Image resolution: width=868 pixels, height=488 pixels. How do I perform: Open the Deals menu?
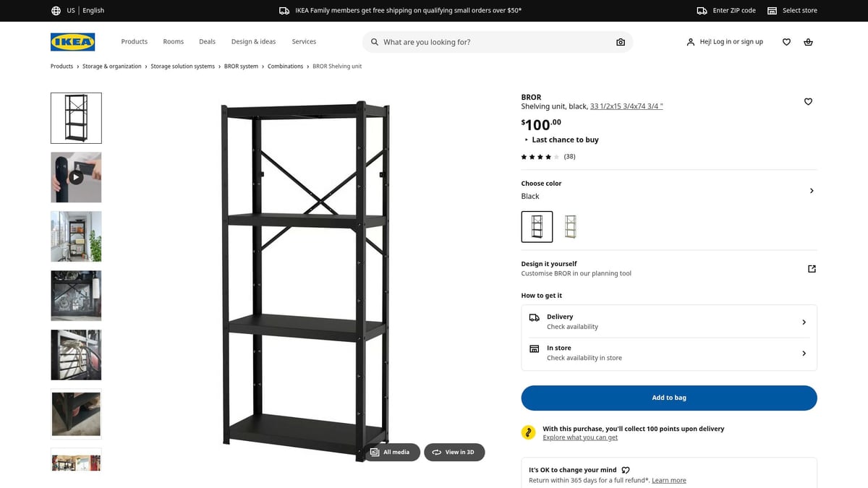coord(207,41)
